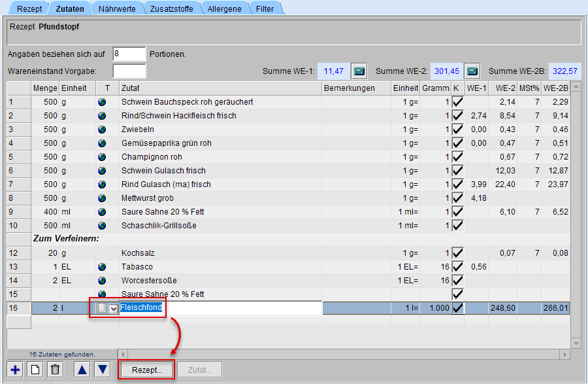
Task: Move the row up with the up arrow
Action: click(82, 370)
